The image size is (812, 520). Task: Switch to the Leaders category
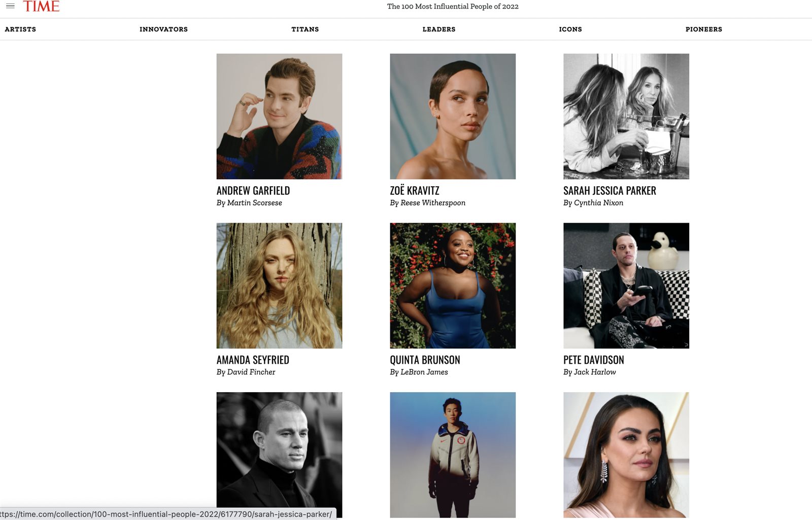[x=439, y=29]
